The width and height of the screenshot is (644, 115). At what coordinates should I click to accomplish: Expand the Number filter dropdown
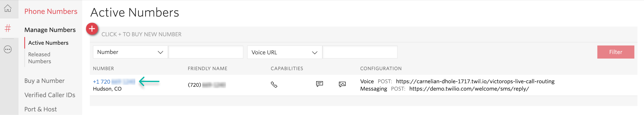(130, 52)
